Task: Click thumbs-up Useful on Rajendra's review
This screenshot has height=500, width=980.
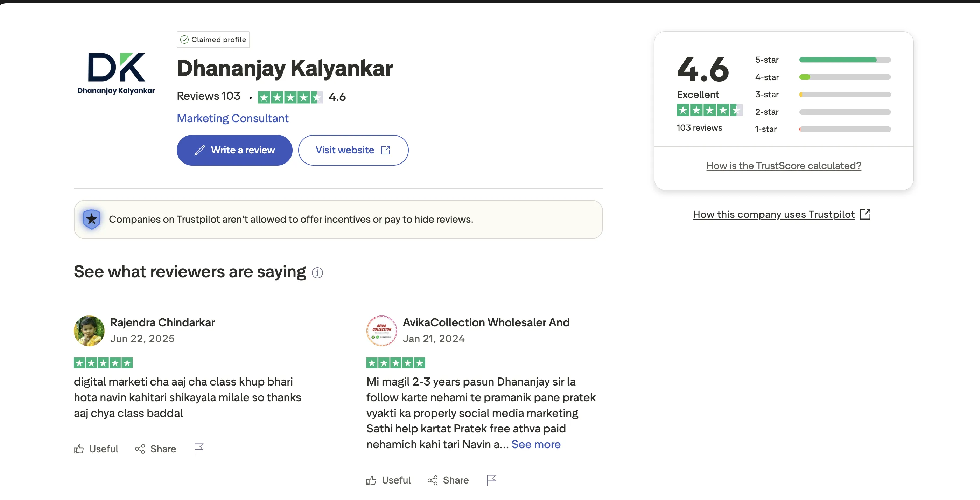Action: [x=96, y=449]
